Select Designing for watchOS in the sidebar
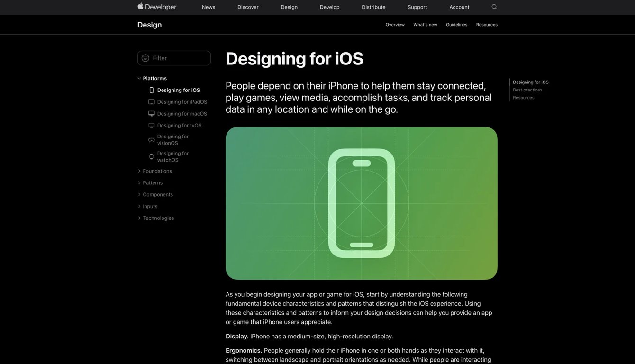 pos(173,156)
